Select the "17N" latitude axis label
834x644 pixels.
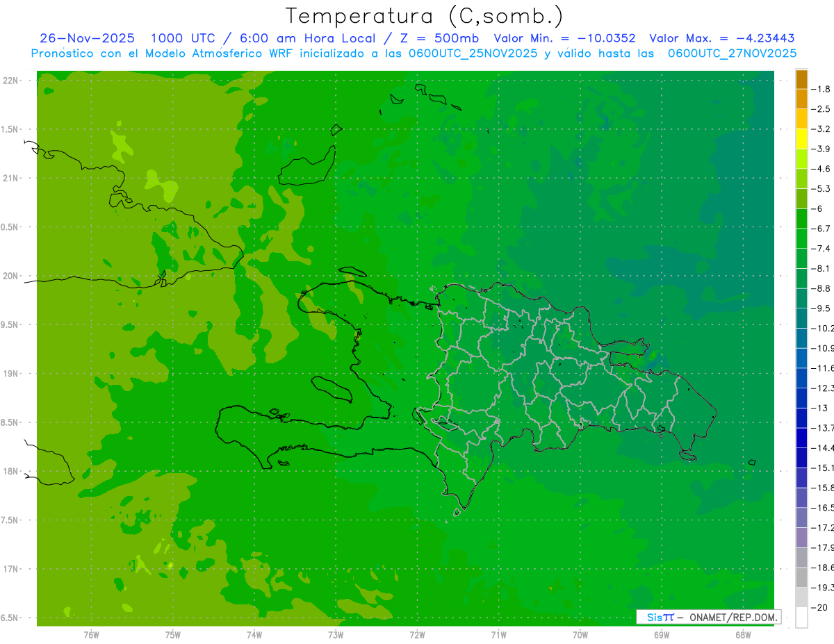click(x=12, y=569)
